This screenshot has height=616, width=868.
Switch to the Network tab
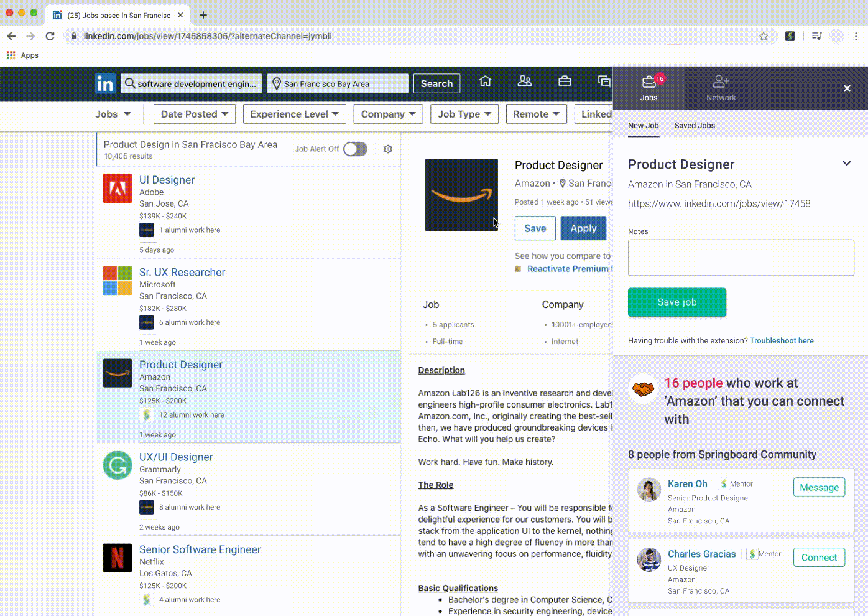coord(721,88)
